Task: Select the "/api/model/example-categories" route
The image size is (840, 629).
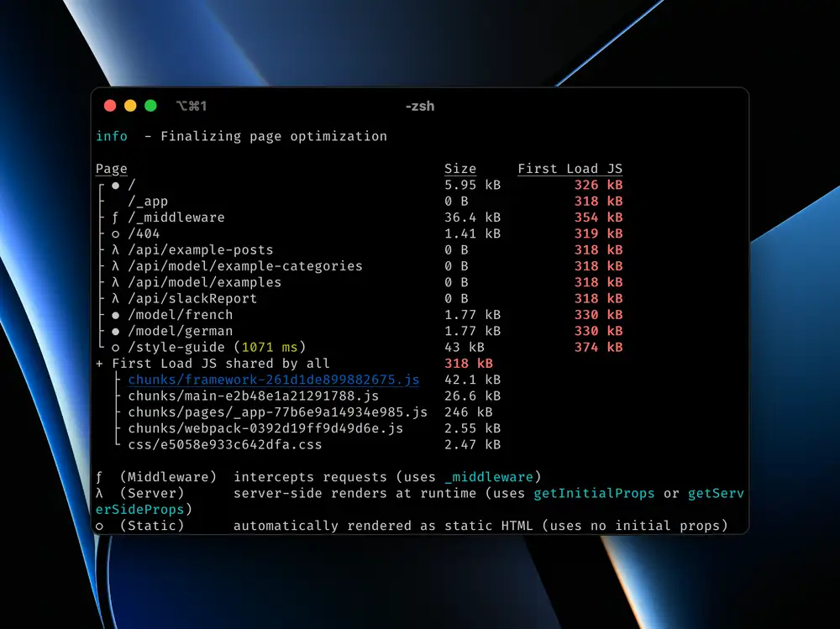Action: (244, 266)
